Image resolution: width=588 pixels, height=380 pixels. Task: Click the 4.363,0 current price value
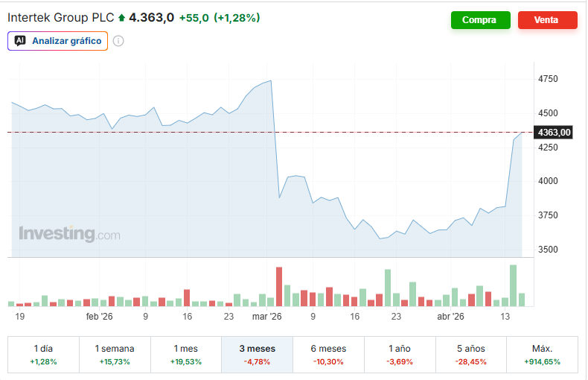click(x=152, y=18)
